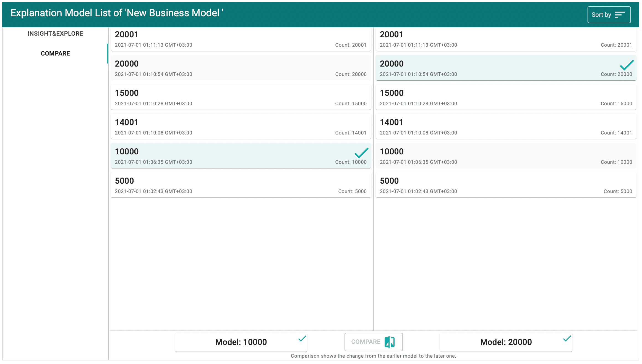
Task: Deselect model 20000 in right list
Action: 506,68
